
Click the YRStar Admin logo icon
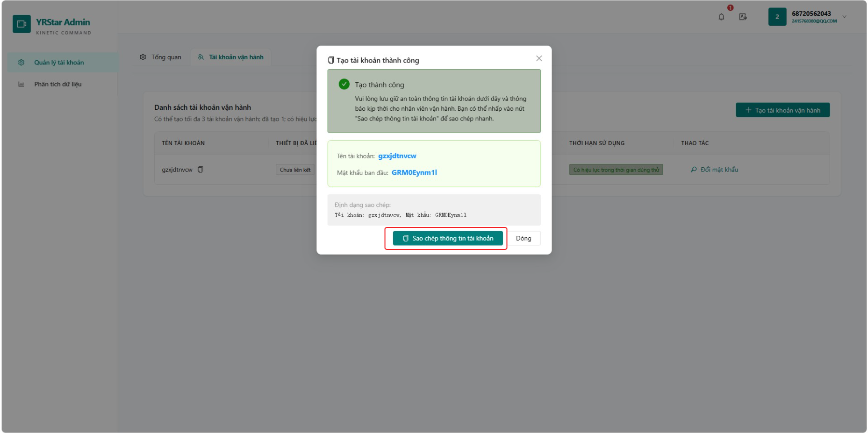tap(22, 24)
